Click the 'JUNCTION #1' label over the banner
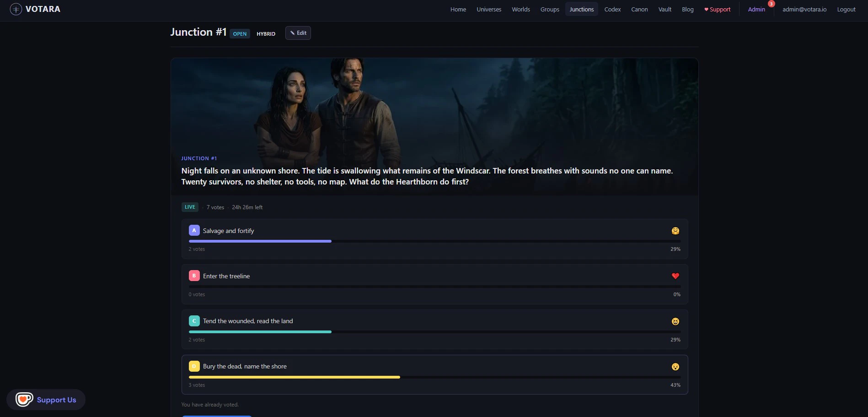 click(x=199, y=158)
